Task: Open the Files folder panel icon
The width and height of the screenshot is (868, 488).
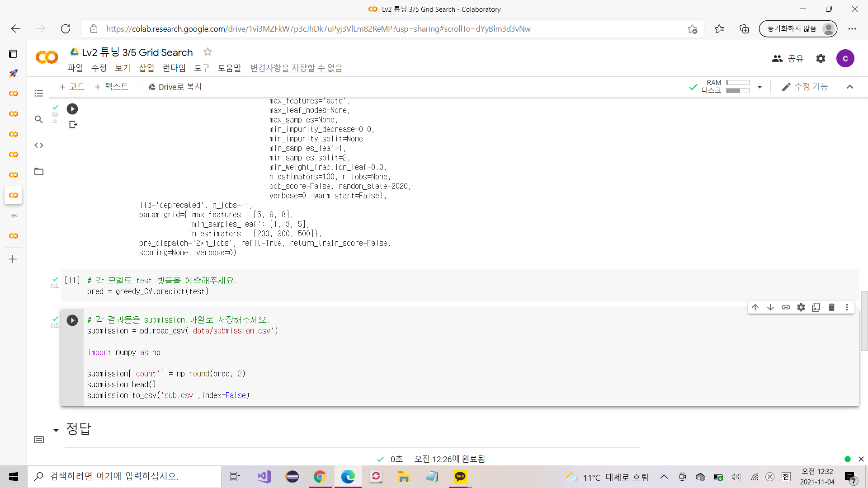Action: point(39,172)
